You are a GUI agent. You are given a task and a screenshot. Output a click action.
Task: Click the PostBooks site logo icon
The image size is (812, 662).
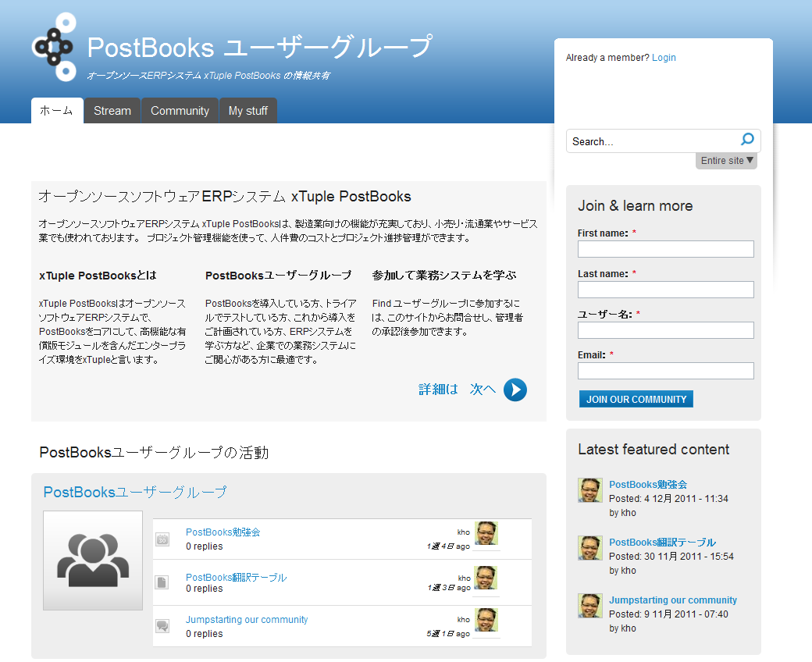55,47
